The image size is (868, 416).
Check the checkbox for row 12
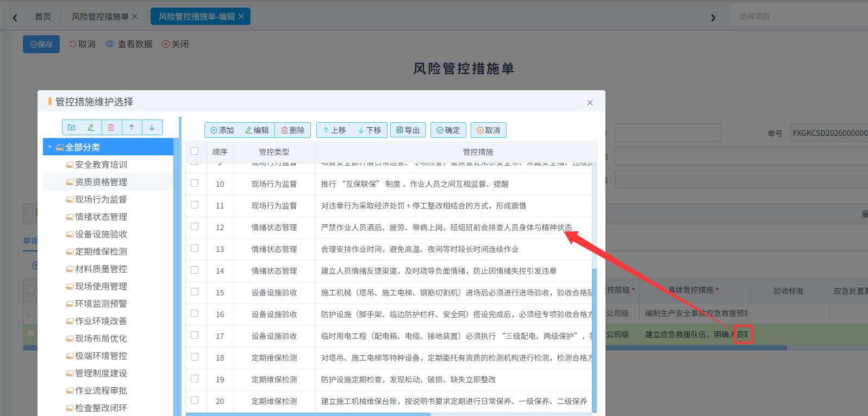tap(195, 227)
